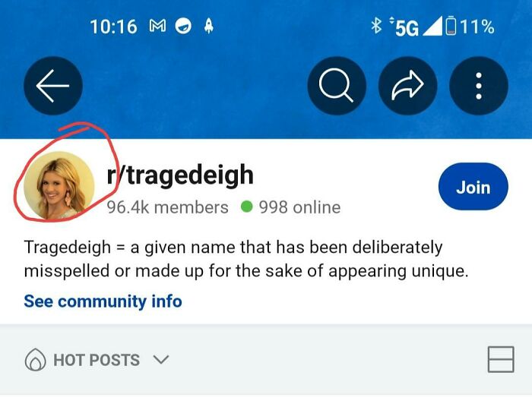Viewport: 532px width, 401px height.
Task: Tap the rocket icon in status bar
Action: coord(209,26)
